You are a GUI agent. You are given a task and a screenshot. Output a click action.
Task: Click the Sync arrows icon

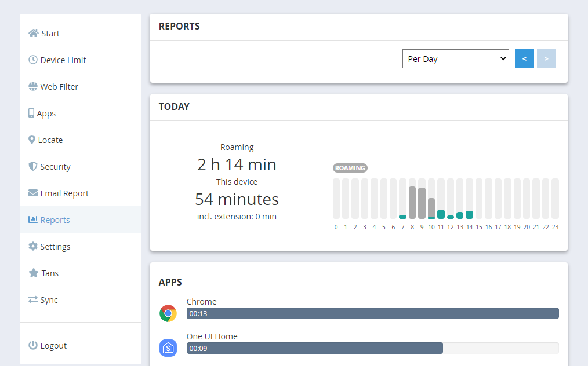point(33,300)
